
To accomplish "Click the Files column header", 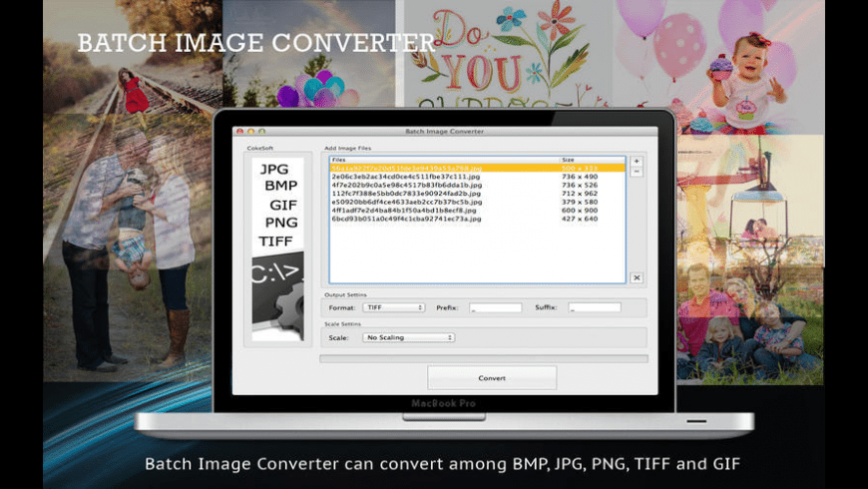I will pyautogui.click(x=445, y=160).
